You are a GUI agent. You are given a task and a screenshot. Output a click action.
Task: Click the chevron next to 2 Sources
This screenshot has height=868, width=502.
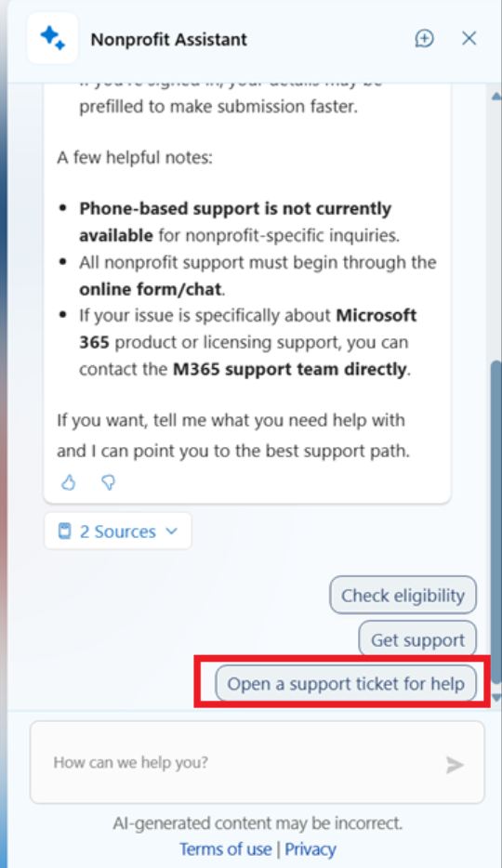[172, 531]
